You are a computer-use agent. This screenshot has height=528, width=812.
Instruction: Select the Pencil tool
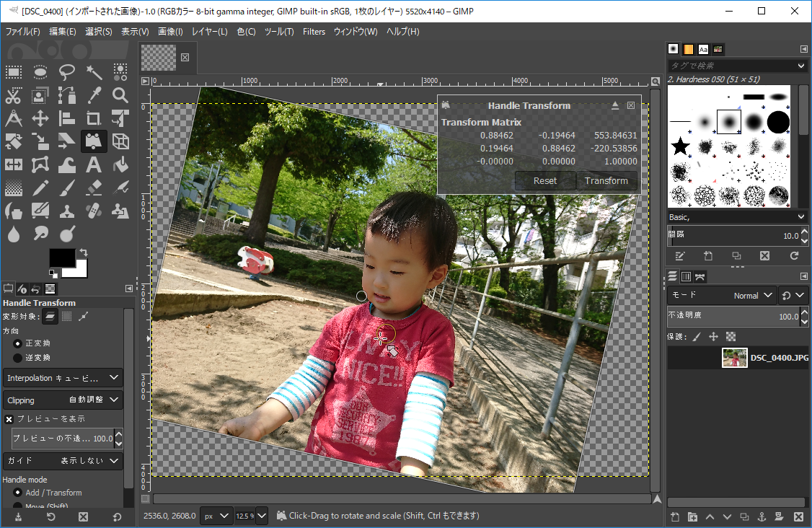pyautogui.click(x=40, y=188)
